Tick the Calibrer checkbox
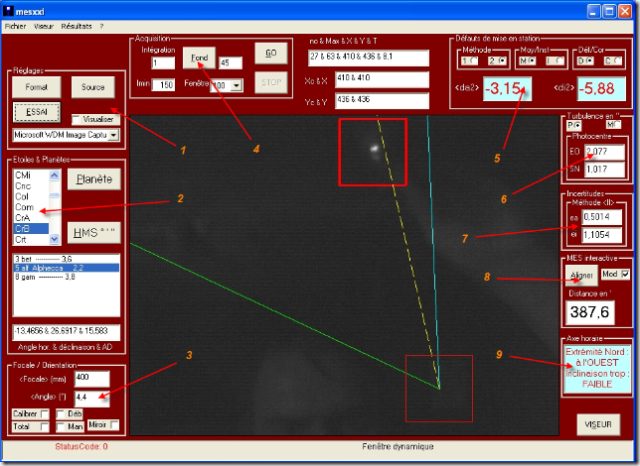Image resolution: width=640 pixels, height=466 pixels. tap(47, 413)
